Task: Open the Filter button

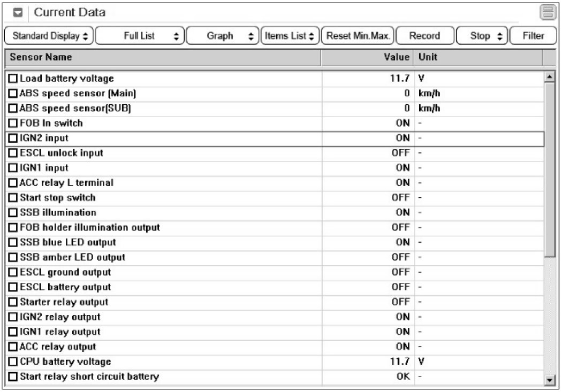Action: click(533, 36)
